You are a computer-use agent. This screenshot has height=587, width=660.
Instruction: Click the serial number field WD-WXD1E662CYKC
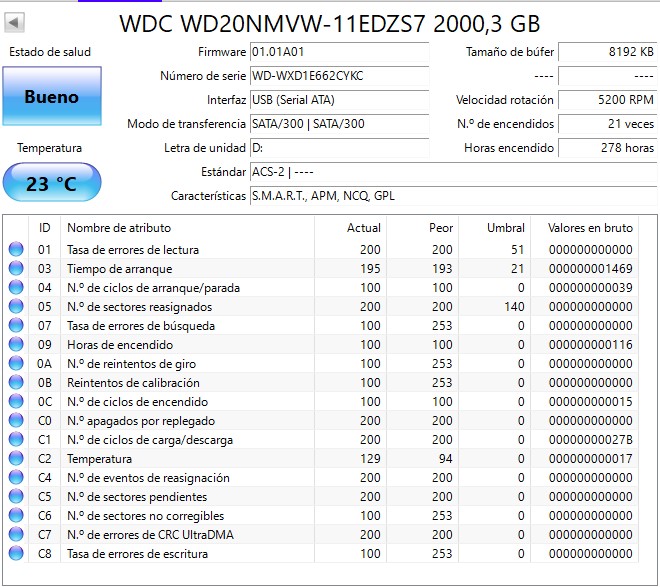point(339,76)
